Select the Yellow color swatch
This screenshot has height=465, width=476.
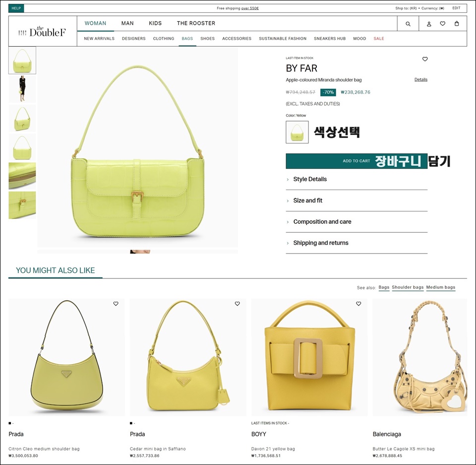pyautogui.click(x=297, y=132)
